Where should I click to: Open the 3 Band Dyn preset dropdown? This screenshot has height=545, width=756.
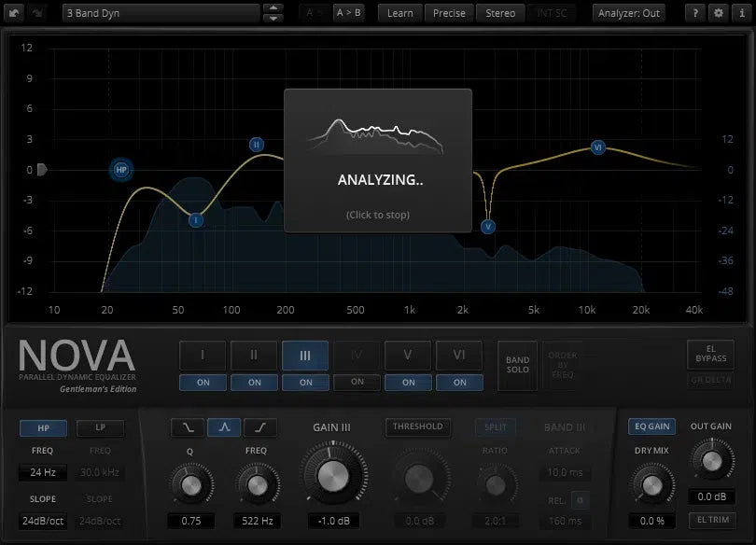pyautogui.click(x=161, y=13)
